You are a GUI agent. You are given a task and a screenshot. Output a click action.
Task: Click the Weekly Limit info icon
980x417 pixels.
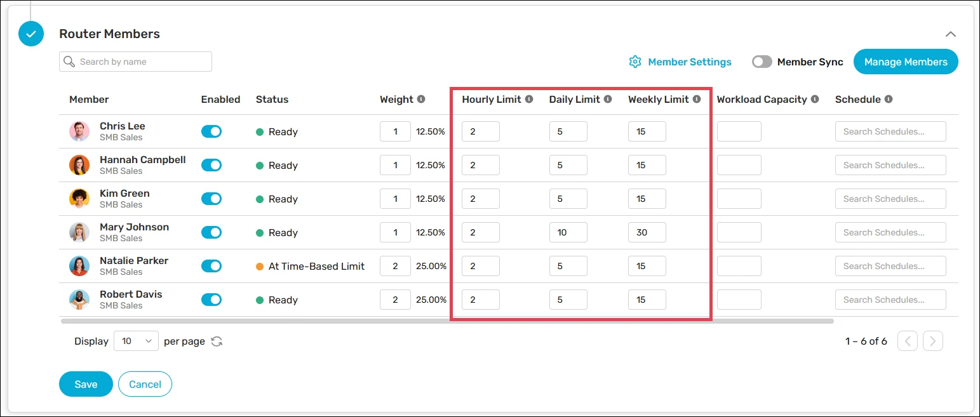point(697,99)
